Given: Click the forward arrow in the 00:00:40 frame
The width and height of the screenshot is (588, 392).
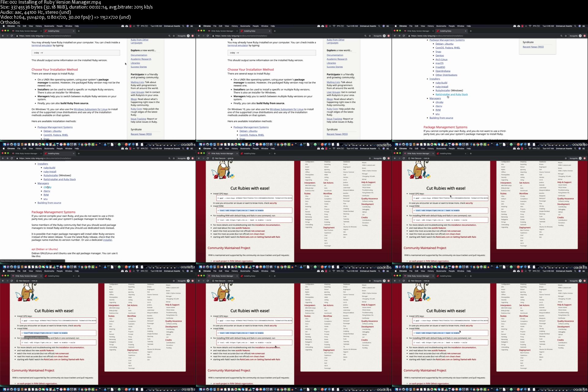Looking at the screenshot, I should pyautogui.click(x=399, y=36).
